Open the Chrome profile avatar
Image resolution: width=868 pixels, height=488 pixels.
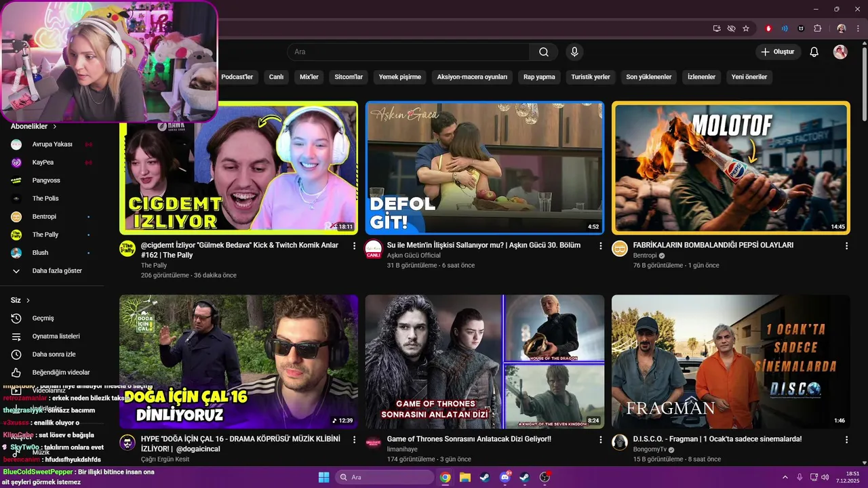842,28
